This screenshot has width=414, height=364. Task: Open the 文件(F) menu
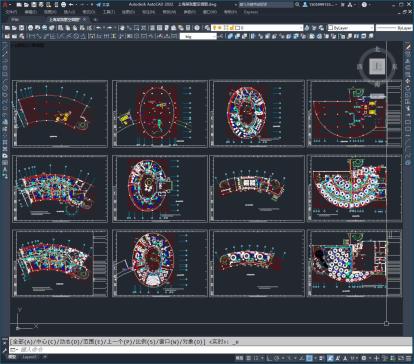tap(11, 12)
